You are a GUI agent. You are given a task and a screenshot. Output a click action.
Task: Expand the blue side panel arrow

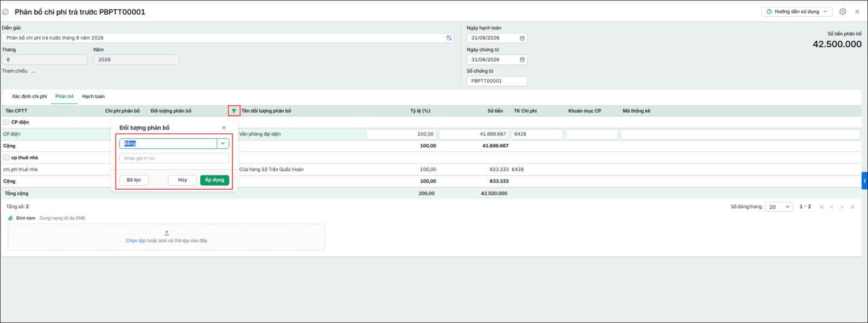[865, 180]
